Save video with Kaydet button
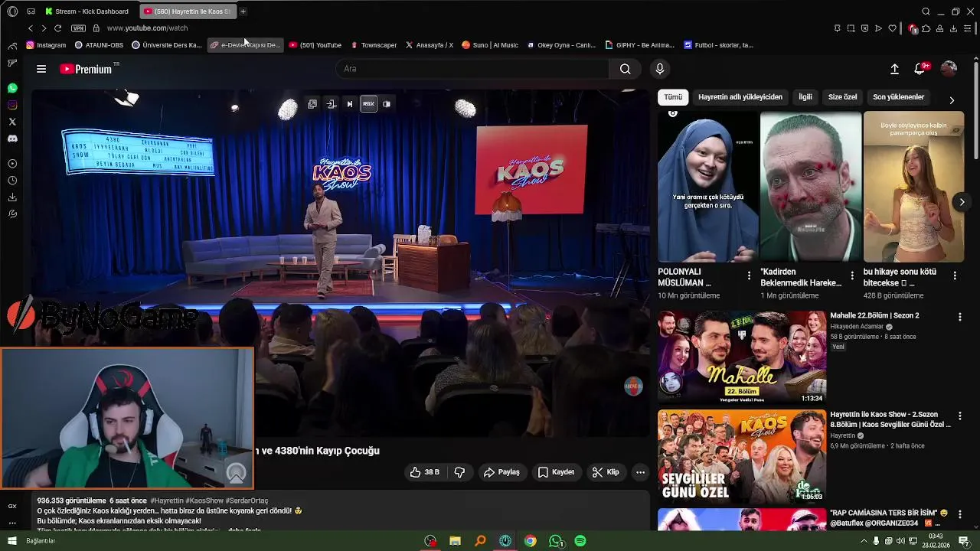The width and height of the screenshot is (980, 551). [x=556, y=472]
